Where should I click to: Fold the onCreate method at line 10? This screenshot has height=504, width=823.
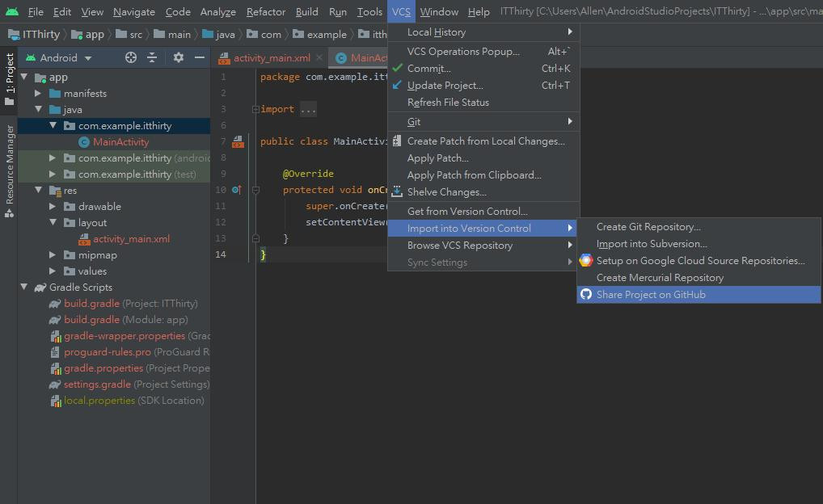pyautogui.click(x=255, y=190)
